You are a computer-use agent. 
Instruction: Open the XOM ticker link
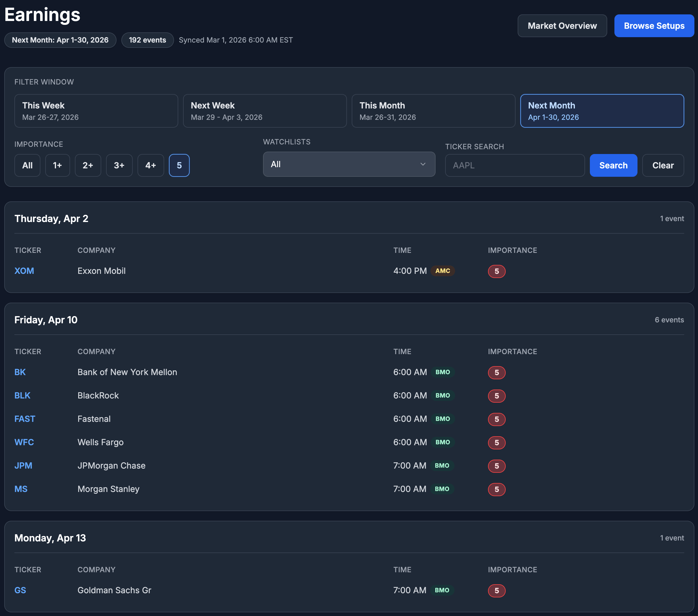[24, 271]
